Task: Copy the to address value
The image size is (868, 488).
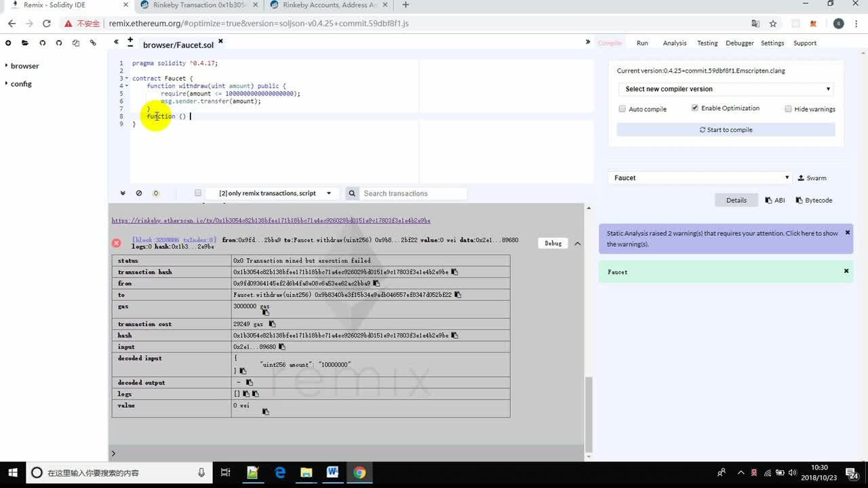Action: [x=458, y=295]
